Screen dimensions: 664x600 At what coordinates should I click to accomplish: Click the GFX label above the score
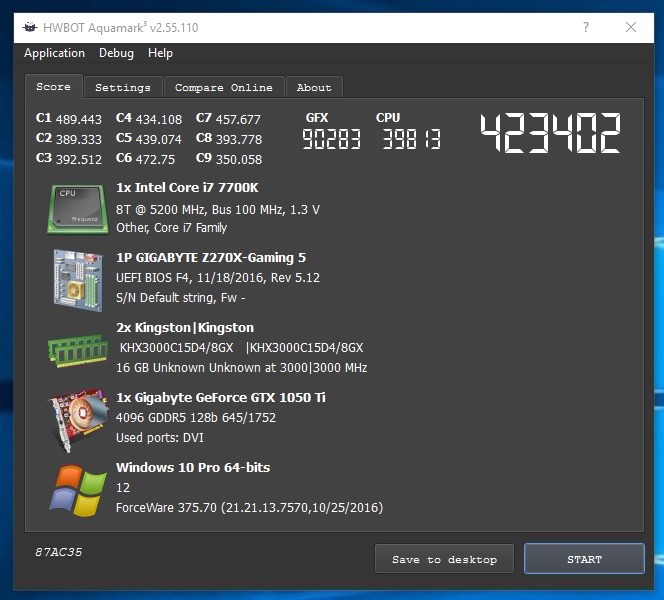pos(317,118)
